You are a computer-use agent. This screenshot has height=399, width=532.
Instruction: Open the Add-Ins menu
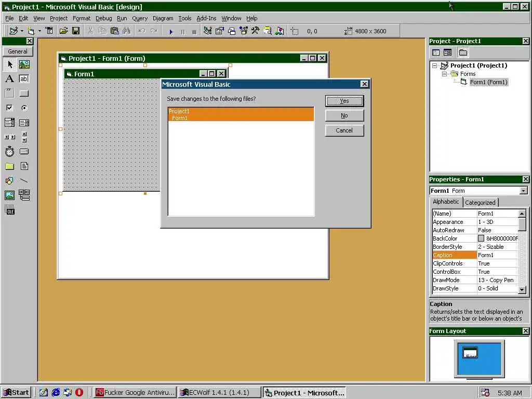tap(206, 18)
